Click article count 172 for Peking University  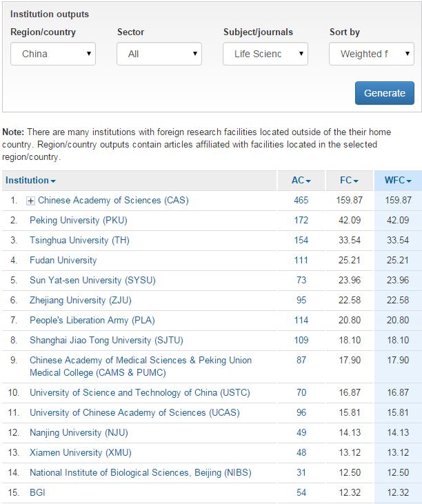(300, 221)
